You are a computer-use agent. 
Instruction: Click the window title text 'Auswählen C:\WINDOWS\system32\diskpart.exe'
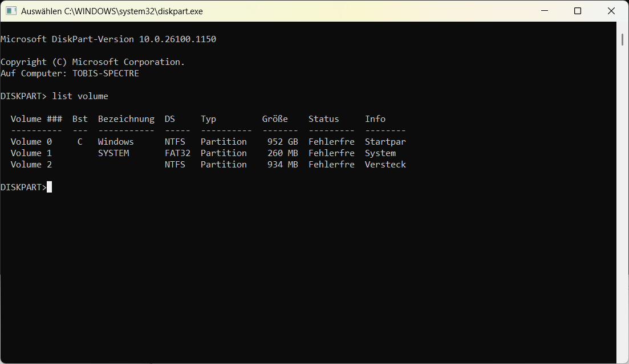coord(112,11)
